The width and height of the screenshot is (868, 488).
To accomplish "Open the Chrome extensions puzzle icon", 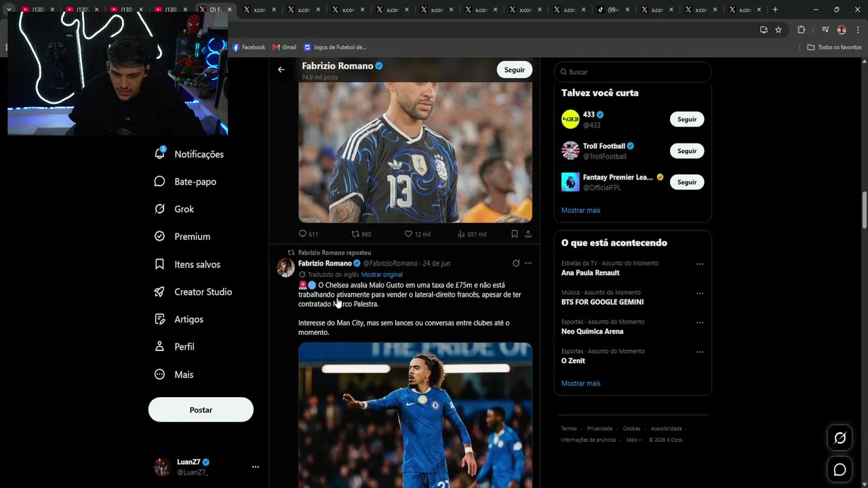I will point(801,30).
